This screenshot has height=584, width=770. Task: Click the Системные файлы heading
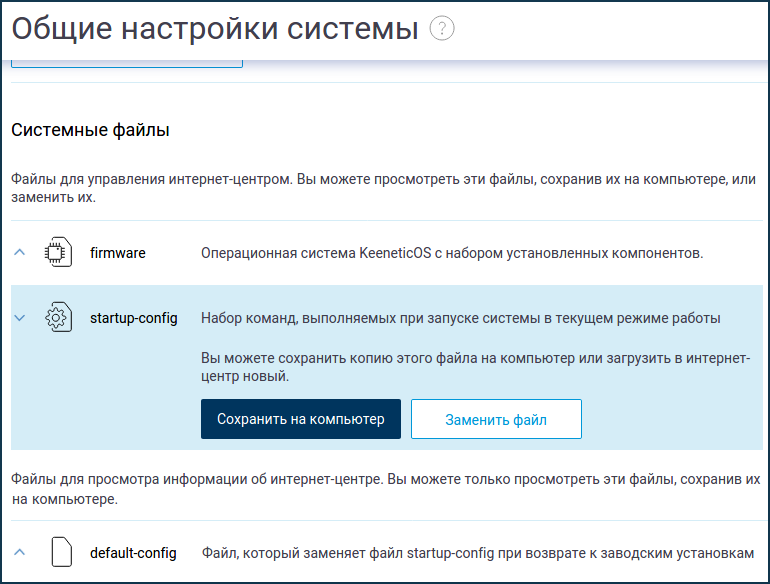(90, 130)
